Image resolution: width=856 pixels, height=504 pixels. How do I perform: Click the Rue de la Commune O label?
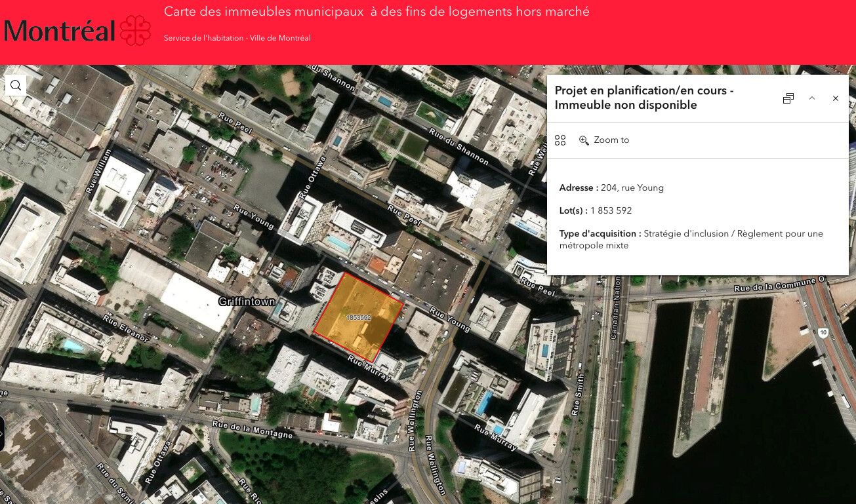tap(779, 285)
